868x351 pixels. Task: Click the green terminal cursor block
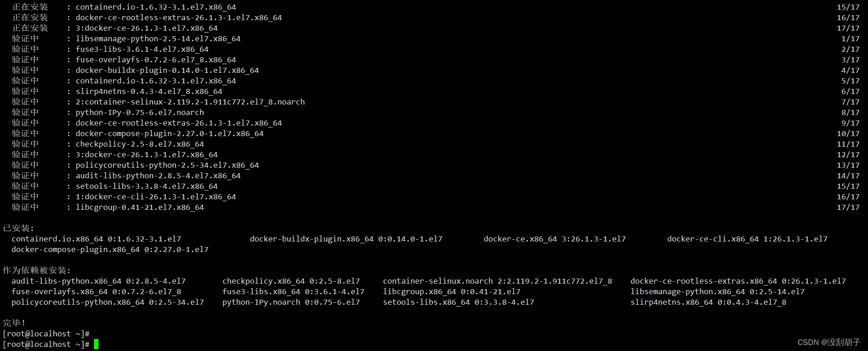click(x=96, y=344)
